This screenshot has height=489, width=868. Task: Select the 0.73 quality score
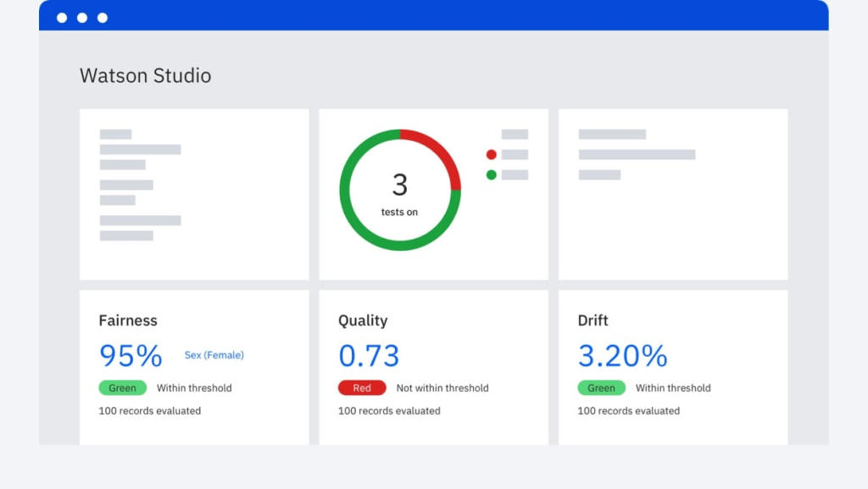[370, 356]
